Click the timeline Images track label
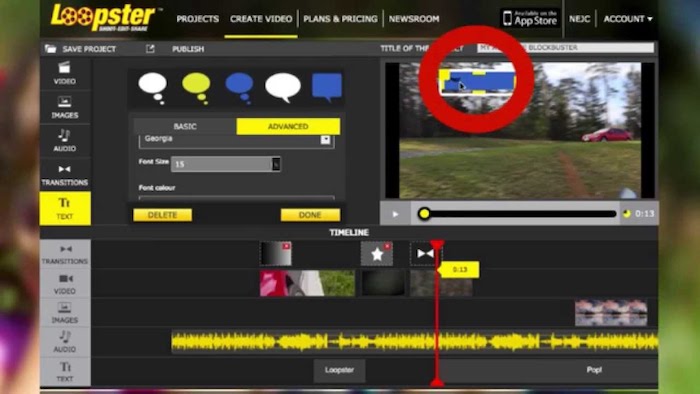The height and width of the screenshot is (394, 700). 65,312
